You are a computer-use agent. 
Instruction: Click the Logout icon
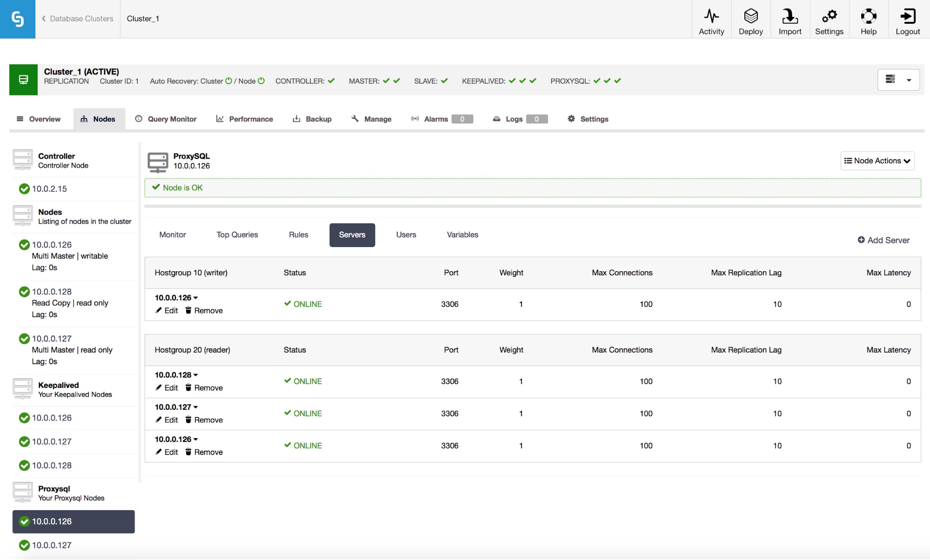[x=908, y=16]
